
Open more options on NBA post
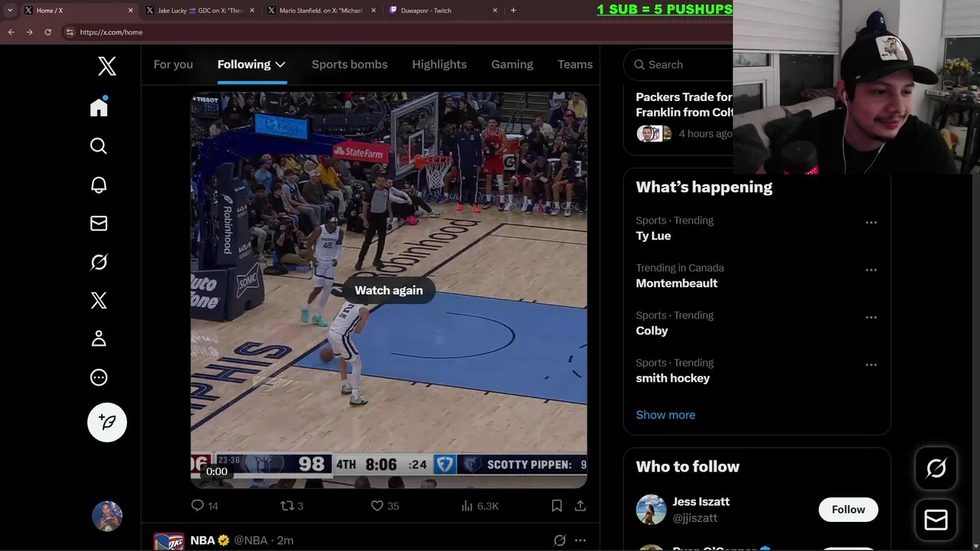(x=580, y=540)
